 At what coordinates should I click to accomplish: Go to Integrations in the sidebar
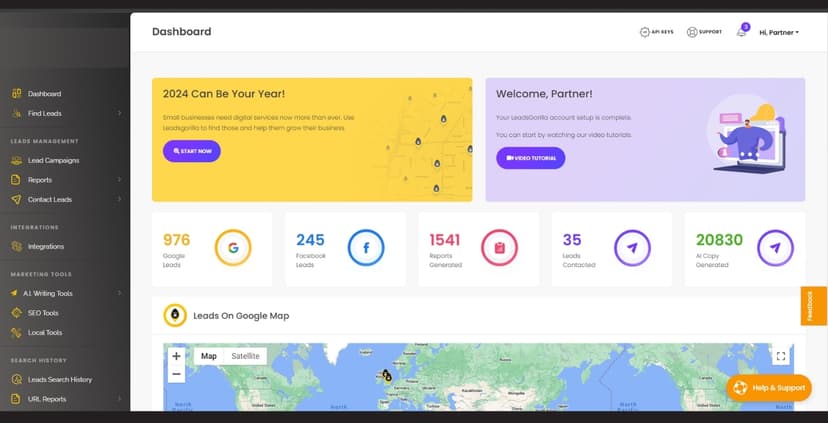(45, 247)
